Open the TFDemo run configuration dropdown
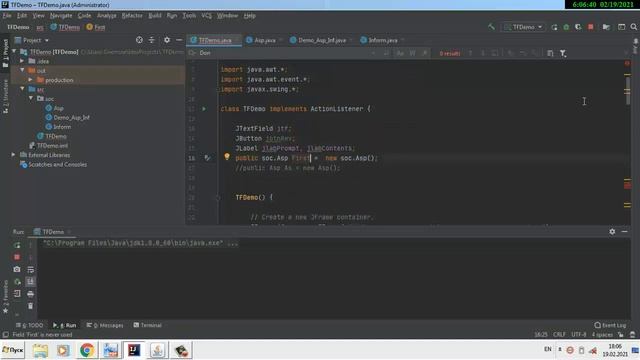This screenshot has height=360, width=640. click(523, 27)
